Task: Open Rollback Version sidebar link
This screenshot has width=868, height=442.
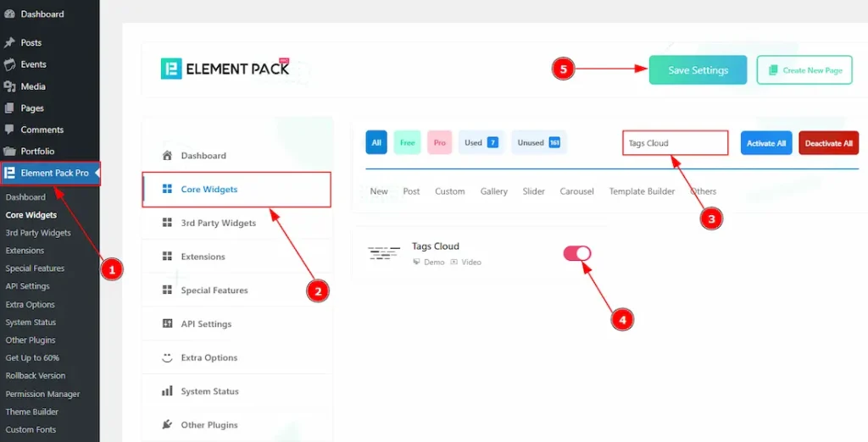Action: tap(36, 376)
